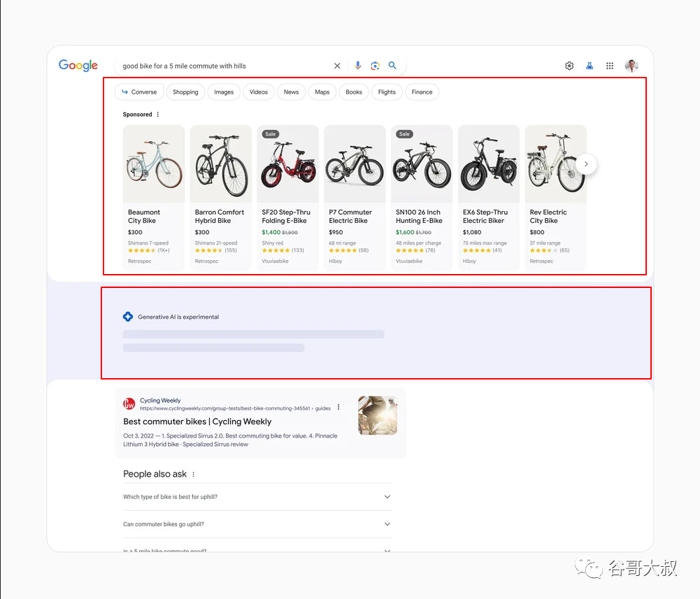
Task: Switch to the Videos tab
Action: [259, 92]
